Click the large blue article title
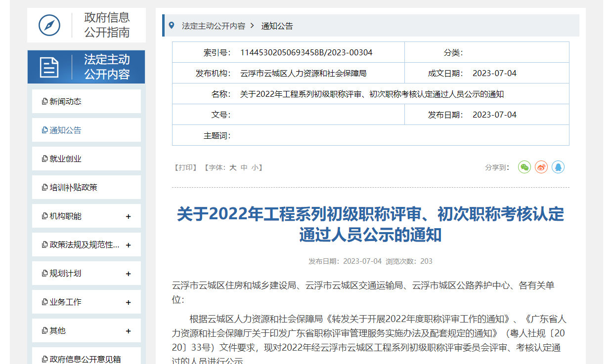 (370, 224)
